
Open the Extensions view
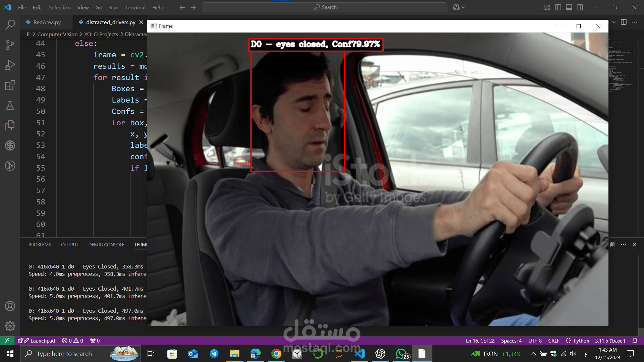pyautogui.click(x=10, y=85)
